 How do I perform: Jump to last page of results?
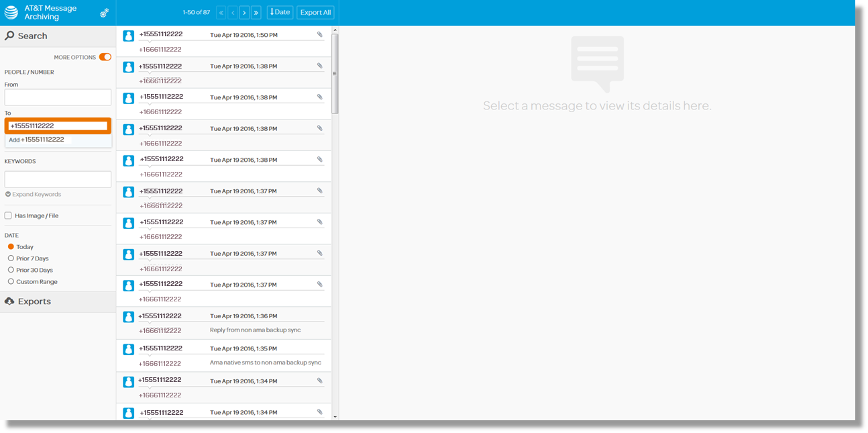[x=256, y=12]
